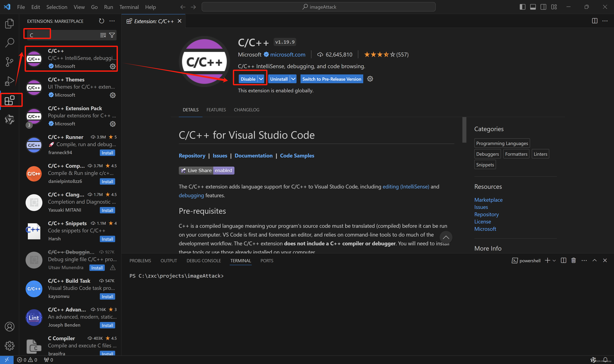Click the extension details vertical scrollbar
The height and width of the screenshot is (364, 614).
[464, 130]
